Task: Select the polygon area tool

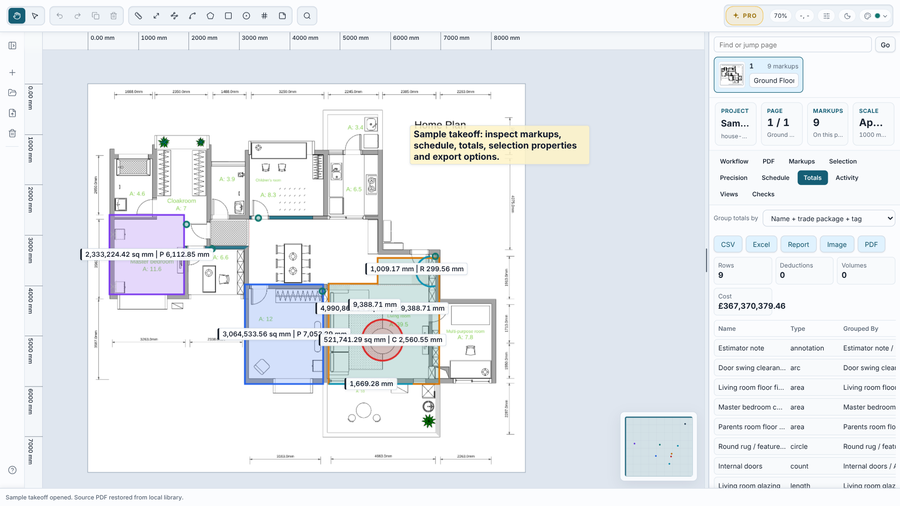Action: (210, 16)
